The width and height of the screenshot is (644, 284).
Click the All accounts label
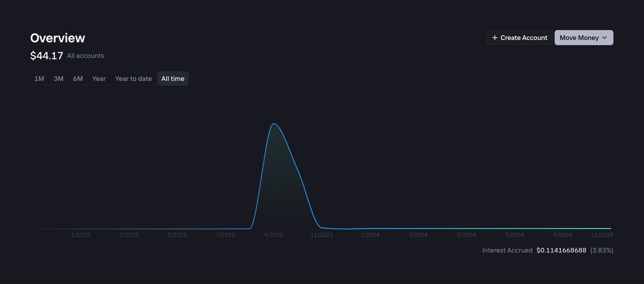tap(85, 56)
